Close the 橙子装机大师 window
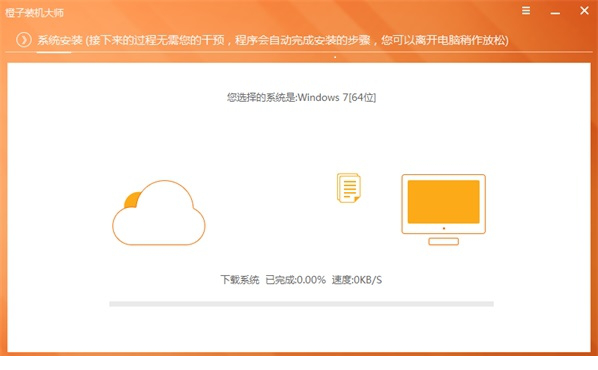The image size is (598, 370). (584, 11)
